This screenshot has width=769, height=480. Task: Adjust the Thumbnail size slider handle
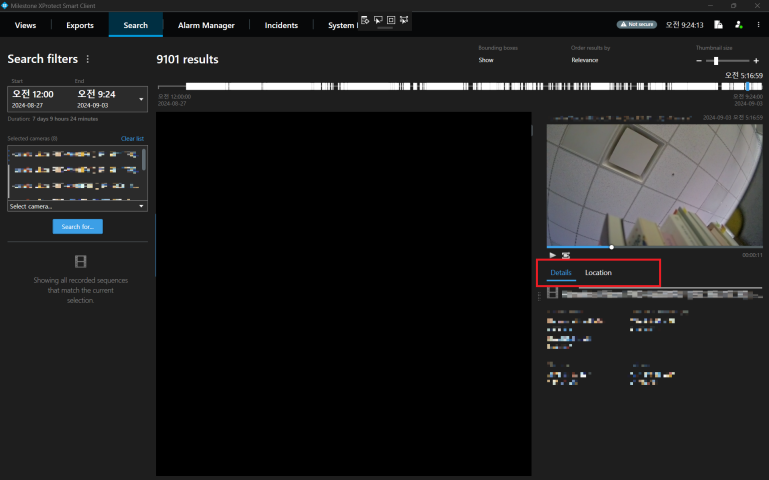[x=716, y=61]
